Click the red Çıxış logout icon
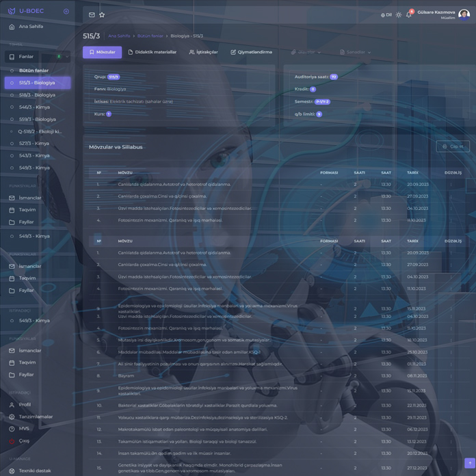The image size is (476, 476). [12, 441]
